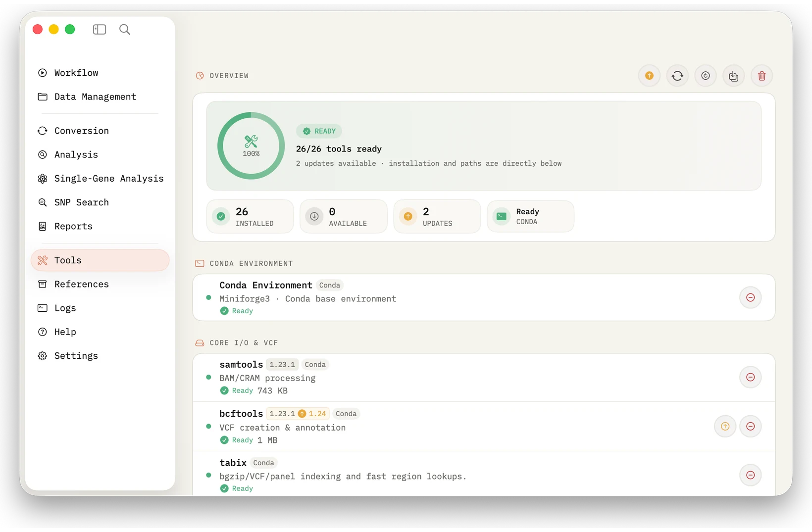812x532 pixels.
Task: Click the 'BAM/CRAM processing' description
Action: click(x=267, y=378)
